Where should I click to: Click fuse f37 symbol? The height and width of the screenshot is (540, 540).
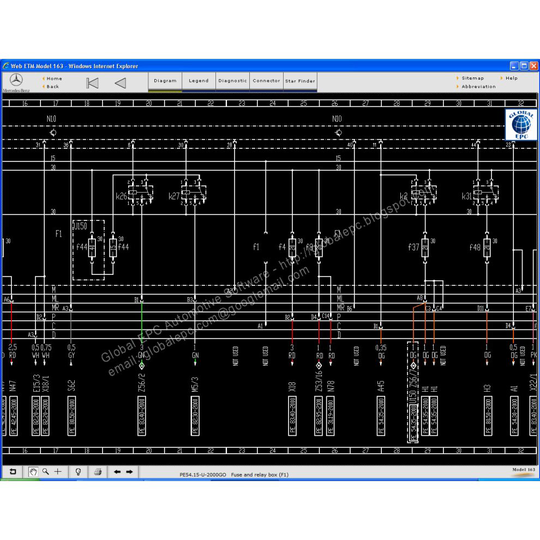coord(425,247)
